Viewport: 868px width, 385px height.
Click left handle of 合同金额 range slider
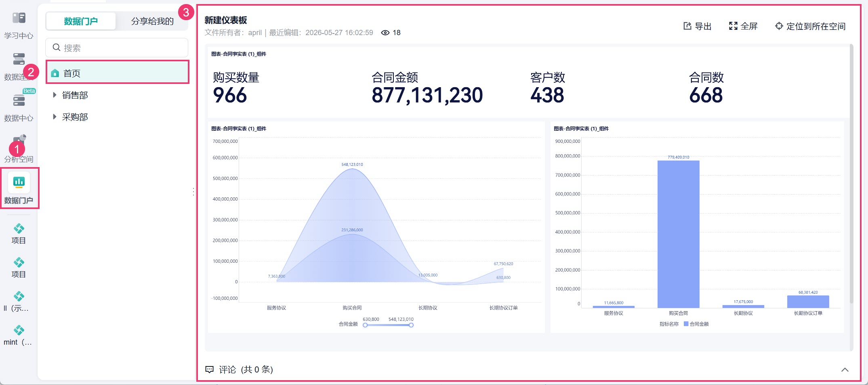[365, 325]
